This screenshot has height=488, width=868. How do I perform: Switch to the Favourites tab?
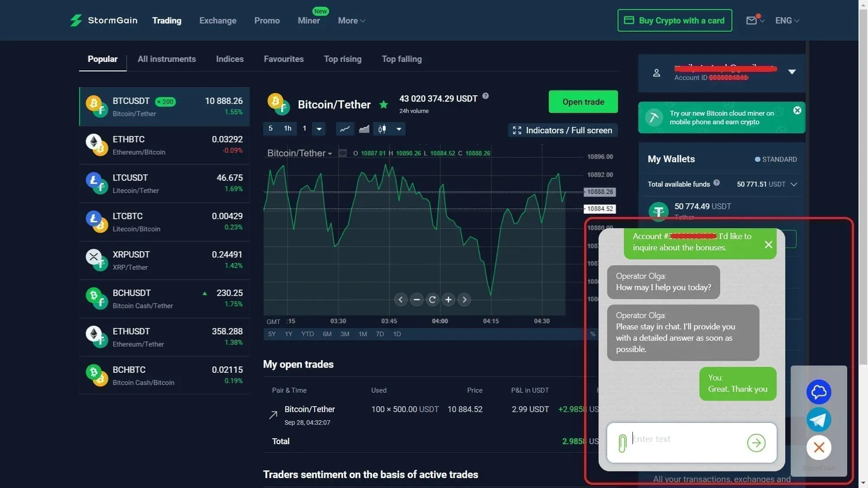point(284,59)
